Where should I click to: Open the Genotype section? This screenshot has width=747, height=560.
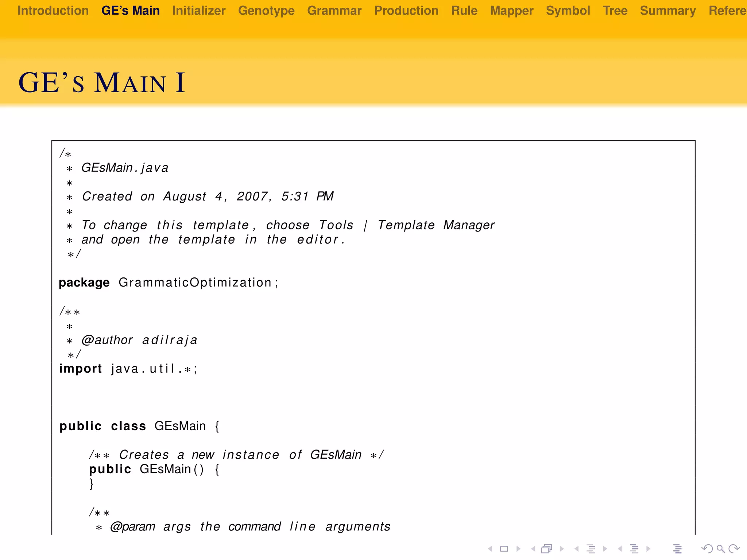click(266, 11)
